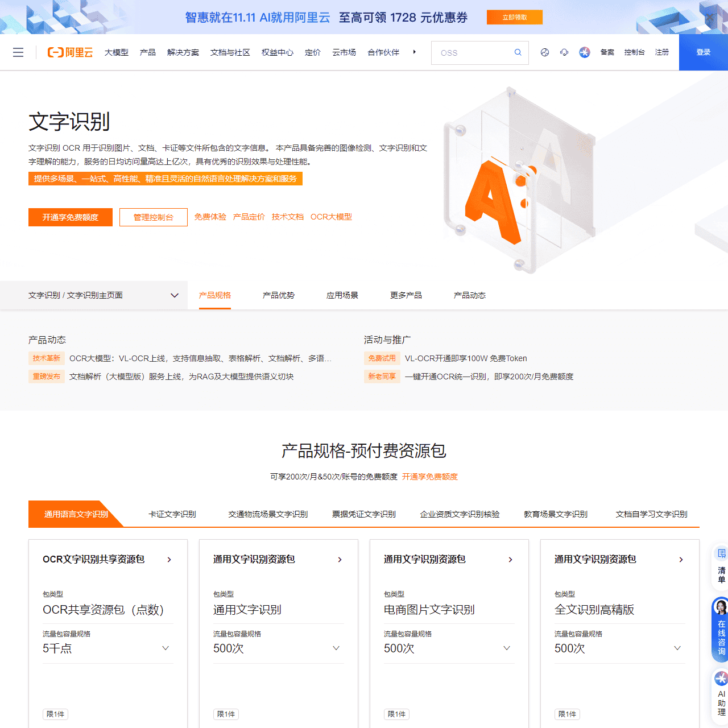Open the hamburger menu at top left

pyautogui.click(x=18, y=52)
